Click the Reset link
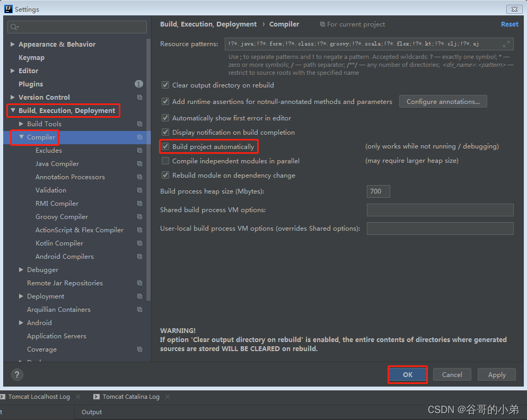Image resolution: width=527 pixels, height=420 pixels. pos(510,24)
